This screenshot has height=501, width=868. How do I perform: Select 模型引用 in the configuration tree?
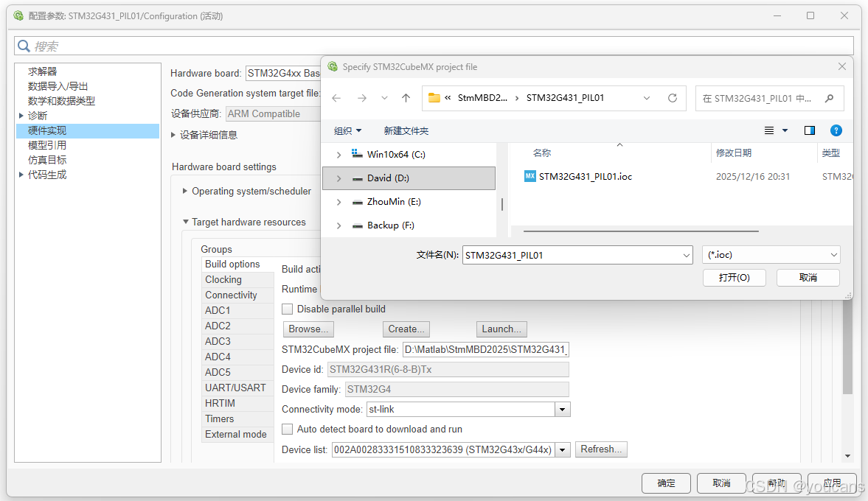[47, 145]
